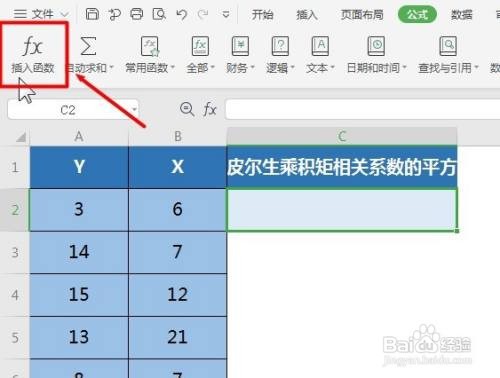Click cell B5 with value 21
This screenshot has height=378, width=500.
(x=178, y=338)
